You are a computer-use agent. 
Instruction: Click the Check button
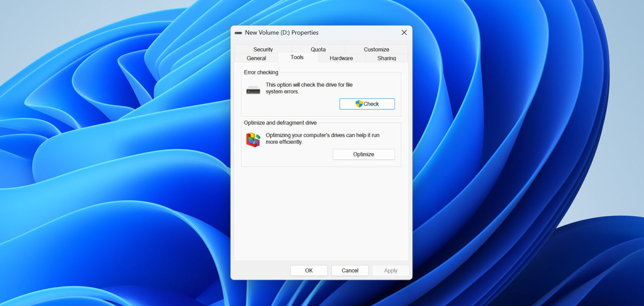tap(367, 104)
